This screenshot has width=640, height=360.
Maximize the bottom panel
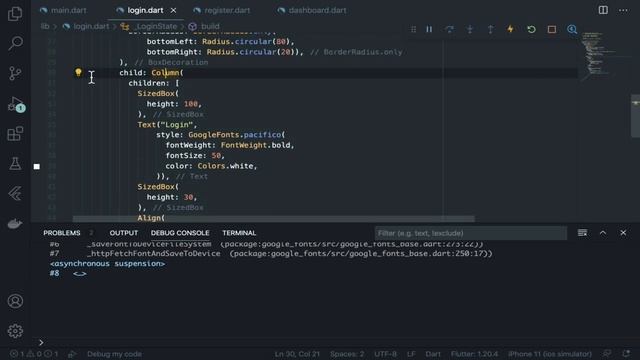pos(603,233)
